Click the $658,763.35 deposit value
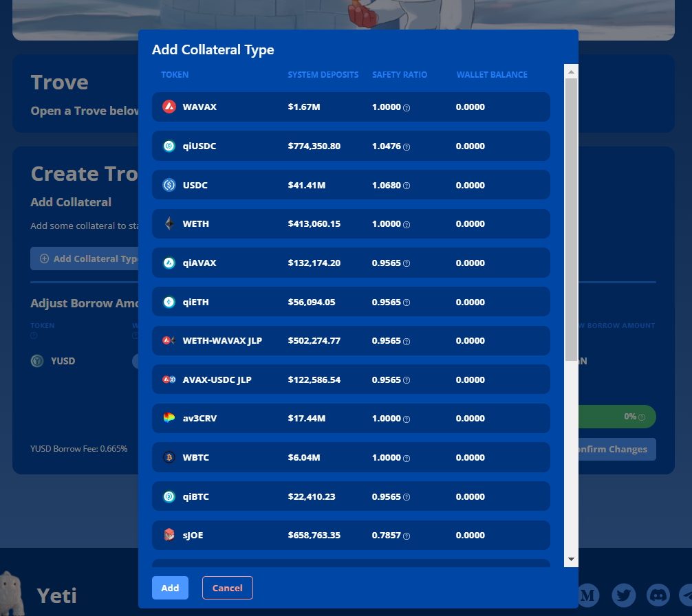Viewport: 692px width, 616px height. click(314, 536)
